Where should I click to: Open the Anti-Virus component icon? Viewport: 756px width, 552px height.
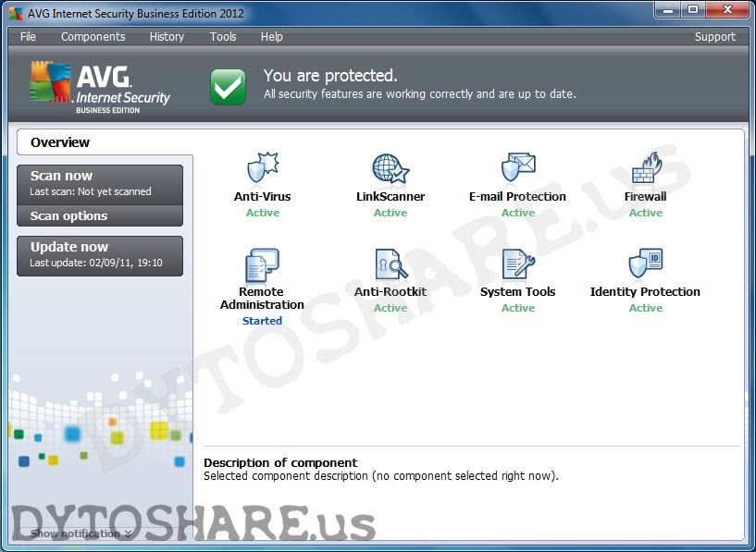263,167
